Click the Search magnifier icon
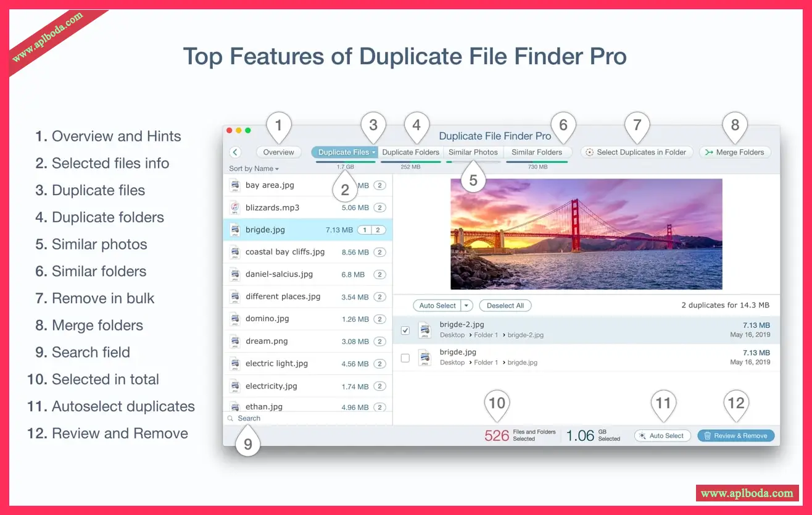 230,419
